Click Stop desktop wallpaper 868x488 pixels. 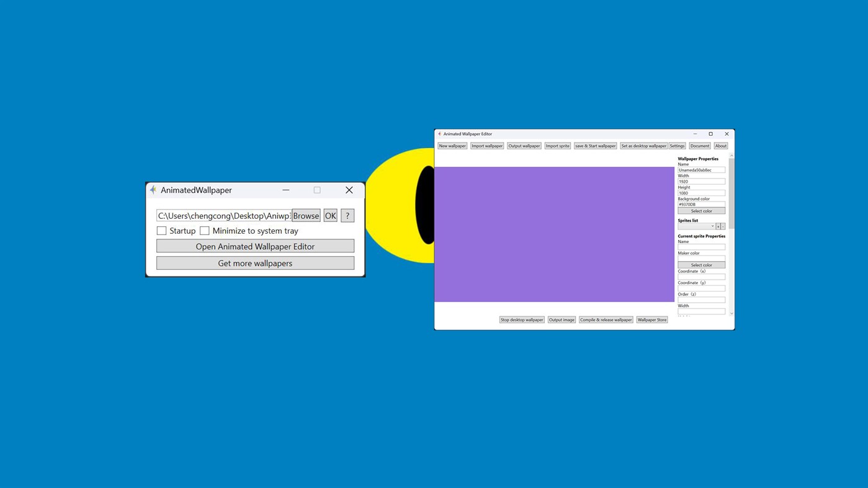[x=522, y=319]
